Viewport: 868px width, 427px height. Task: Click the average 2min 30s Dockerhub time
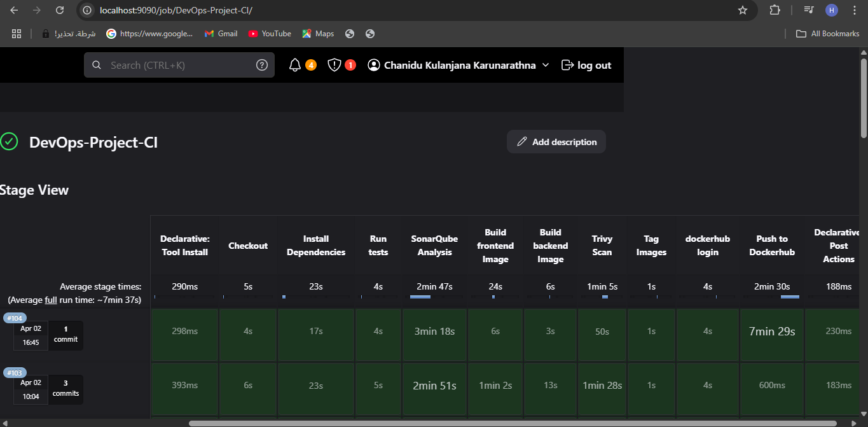point(772,286)
